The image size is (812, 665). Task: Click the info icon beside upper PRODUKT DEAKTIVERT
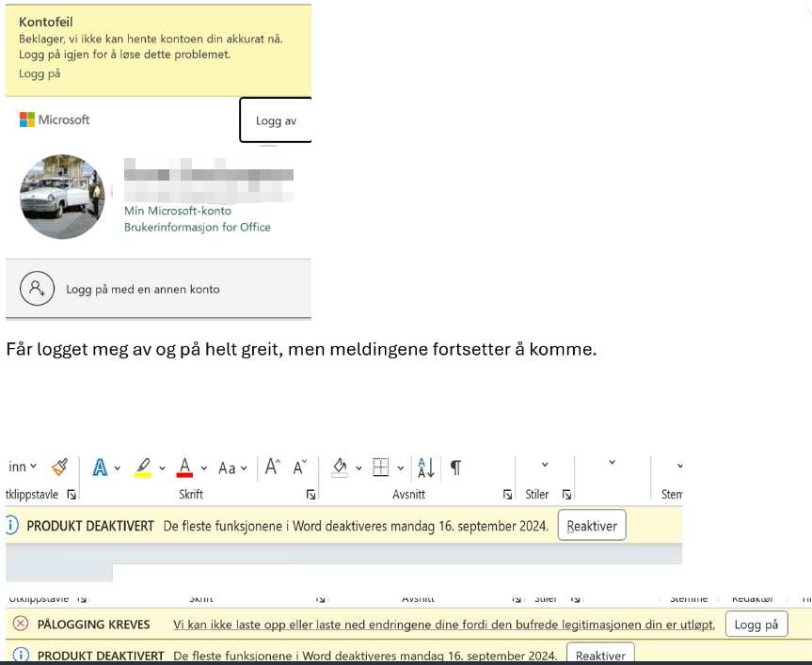point(11,525)
